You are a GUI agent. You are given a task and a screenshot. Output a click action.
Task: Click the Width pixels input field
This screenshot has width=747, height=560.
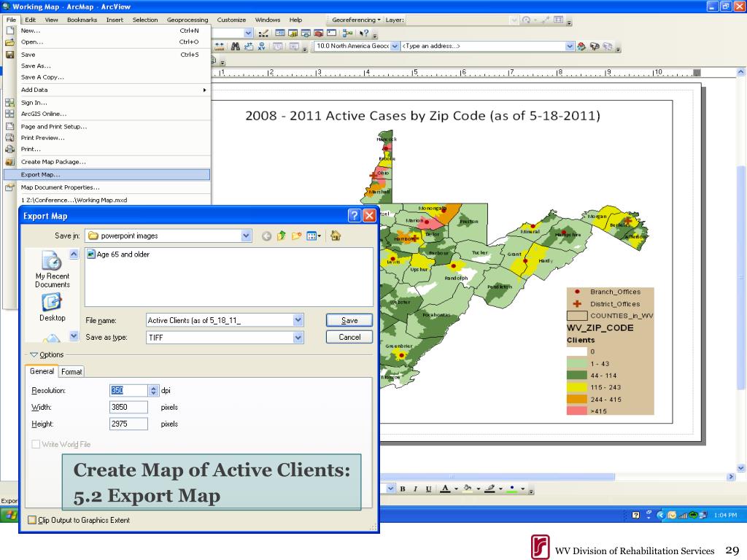(128, 407)
